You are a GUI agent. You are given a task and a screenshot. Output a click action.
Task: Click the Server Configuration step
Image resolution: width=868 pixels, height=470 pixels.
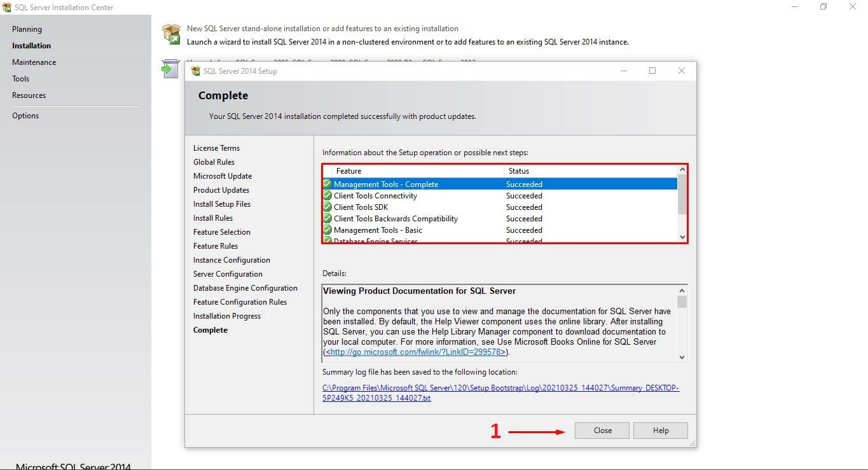[228, 274]
